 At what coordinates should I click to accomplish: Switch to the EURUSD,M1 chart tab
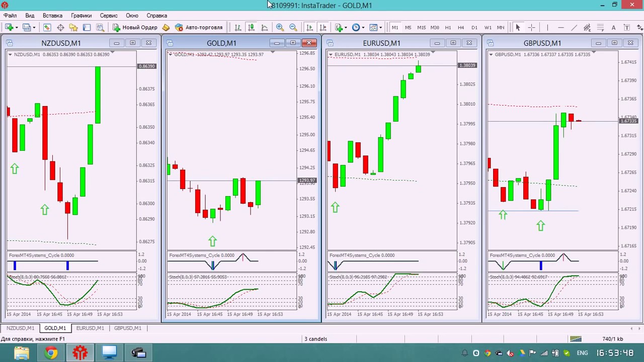[x=90, y=328]
